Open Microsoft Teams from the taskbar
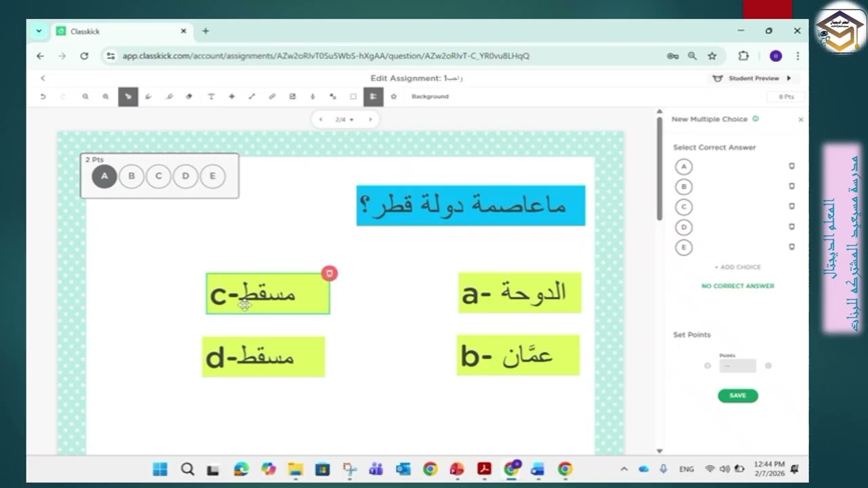The image size is (868, 488). (x=376, y=469)
